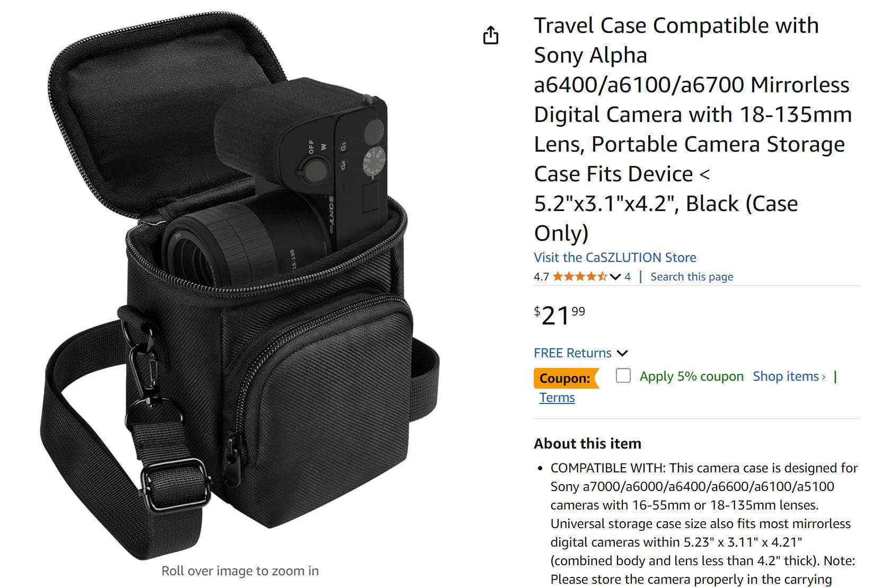This screenshot has width=873, height=588.
Task: Click the Shop items link
Action: [786, 376]
